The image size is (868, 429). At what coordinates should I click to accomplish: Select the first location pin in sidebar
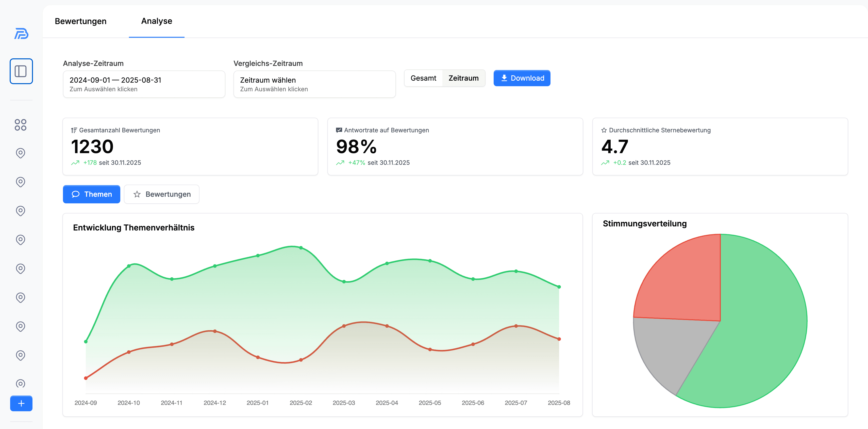(x=21, y=153)
